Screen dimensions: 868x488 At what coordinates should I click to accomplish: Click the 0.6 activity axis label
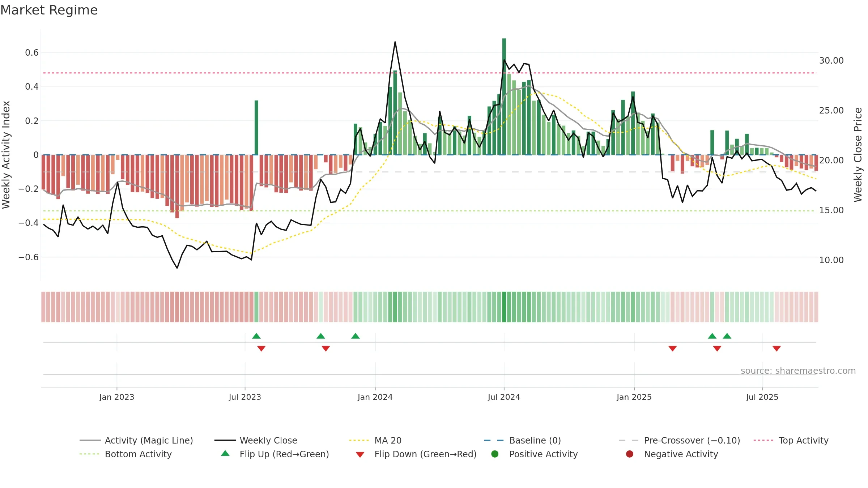point(32,53)
